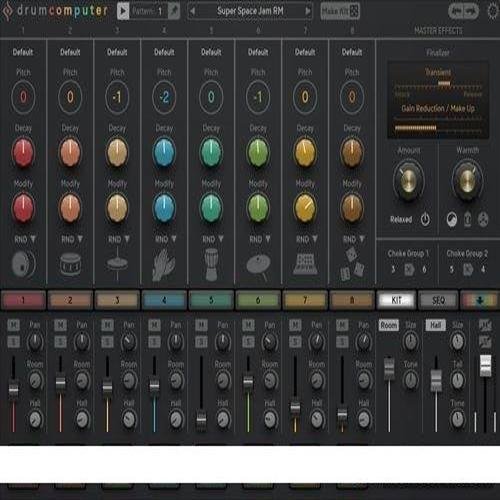This screenshot has height=500, width=500.
Task: Click the Make Kit button
Action: pos(340,11)
